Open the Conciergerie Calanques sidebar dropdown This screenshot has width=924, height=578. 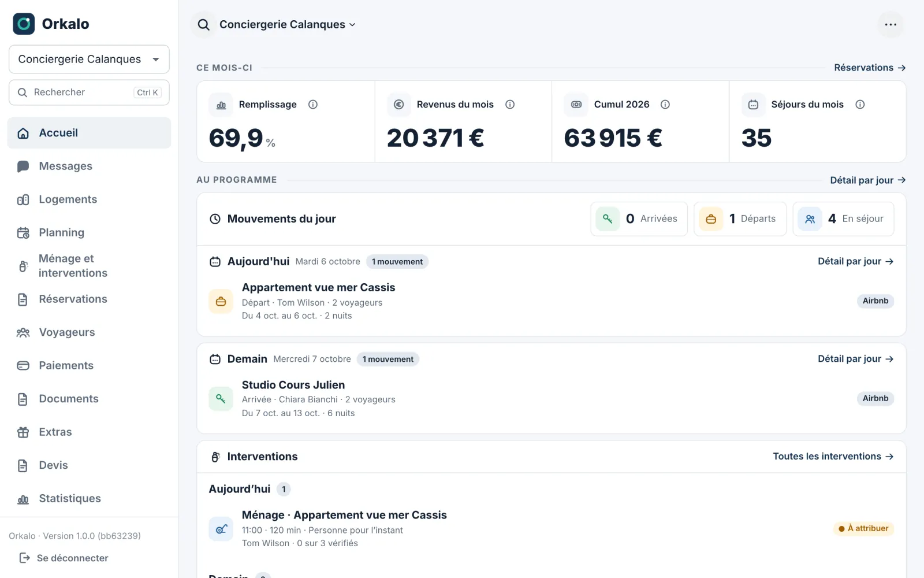pyautogui.click(x=89, y=60)
